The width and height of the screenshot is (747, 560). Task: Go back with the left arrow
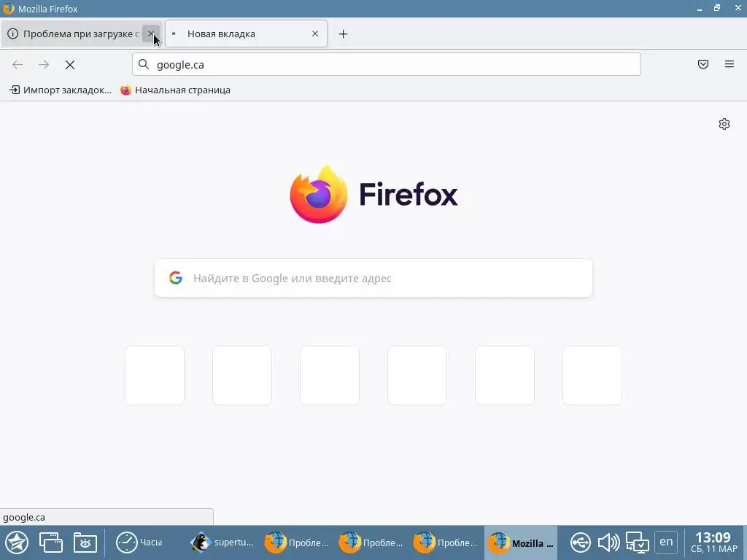[18, 64]
